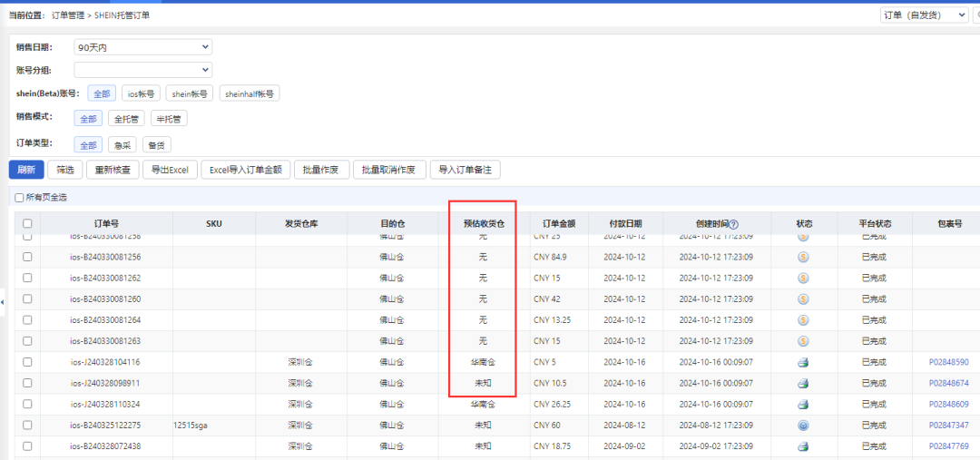The width and height of the screenshot is (980, 460).
Task: Choose the sheinhalf帐号 account filter
Action: pyautogui.click(x=250, y=93)
